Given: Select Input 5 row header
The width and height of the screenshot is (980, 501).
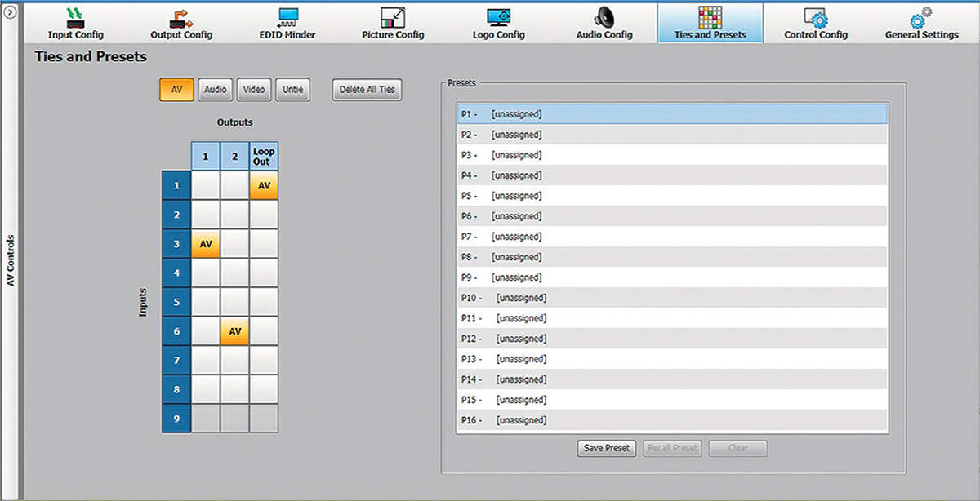Looking at the screenshot, I should point(176,301).
